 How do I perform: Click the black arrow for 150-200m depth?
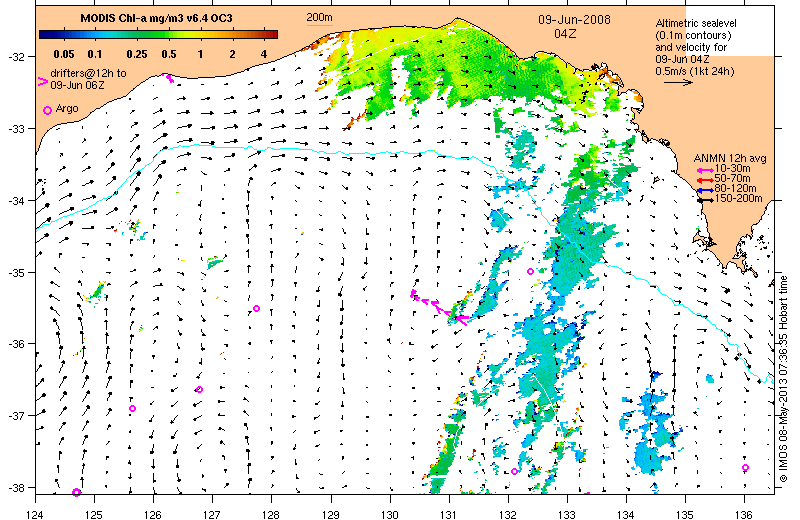tap(706, 201)
